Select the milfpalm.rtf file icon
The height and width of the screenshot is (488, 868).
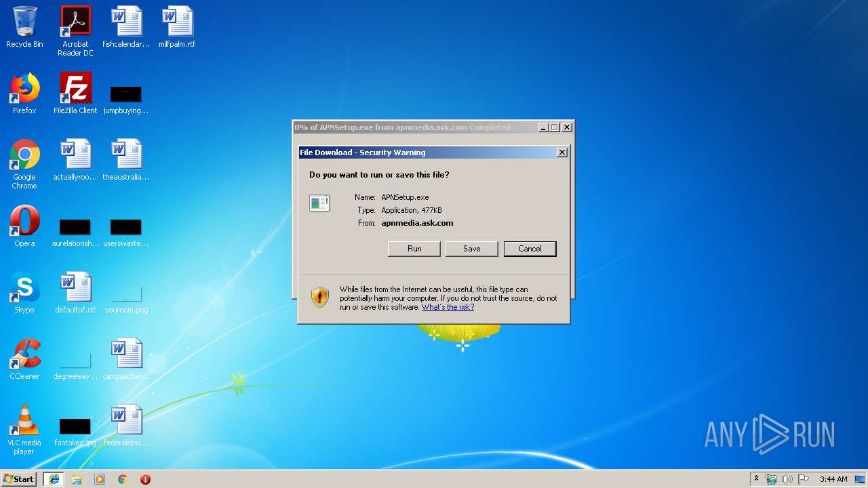(177, 28)
